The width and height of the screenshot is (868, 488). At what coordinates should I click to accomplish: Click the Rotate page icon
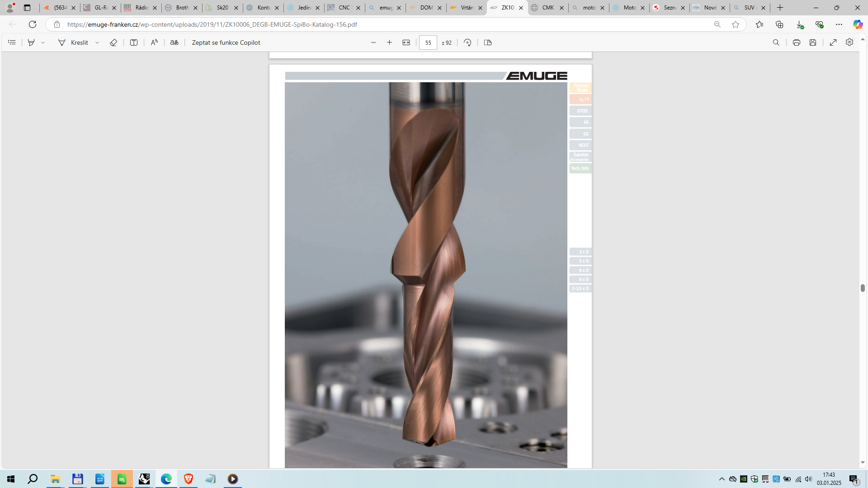coord(467,42)
